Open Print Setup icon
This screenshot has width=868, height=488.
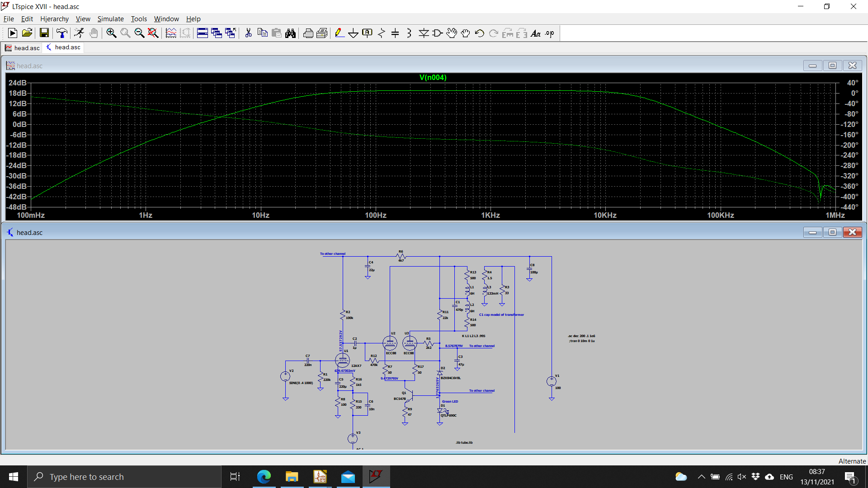[x=322, y=33]
